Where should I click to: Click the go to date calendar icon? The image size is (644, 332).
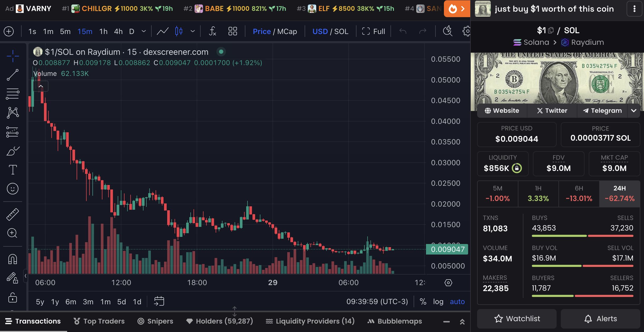pyautogui.click(x=159, y=301)
